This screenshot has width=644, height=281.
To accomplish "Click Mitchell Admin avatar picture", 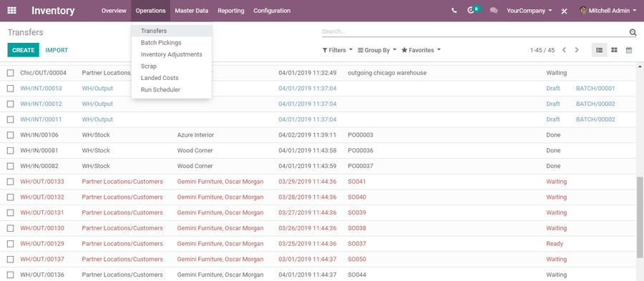I will tap(583, 11).
